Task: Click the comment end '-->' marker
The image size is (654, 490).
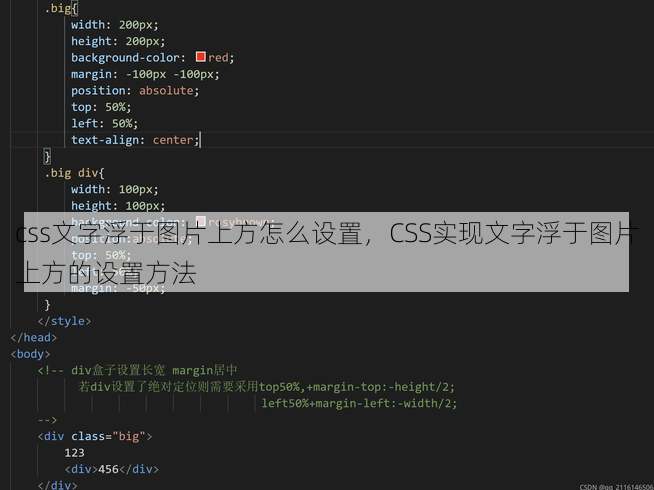Action: tap(47, 420)
